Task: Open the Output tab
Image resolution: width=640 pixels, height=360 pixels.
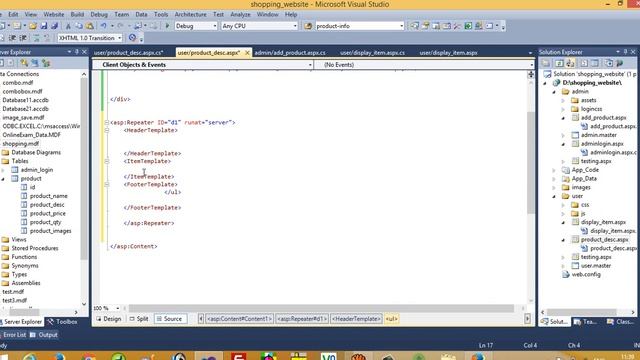Action: [44, 335]
